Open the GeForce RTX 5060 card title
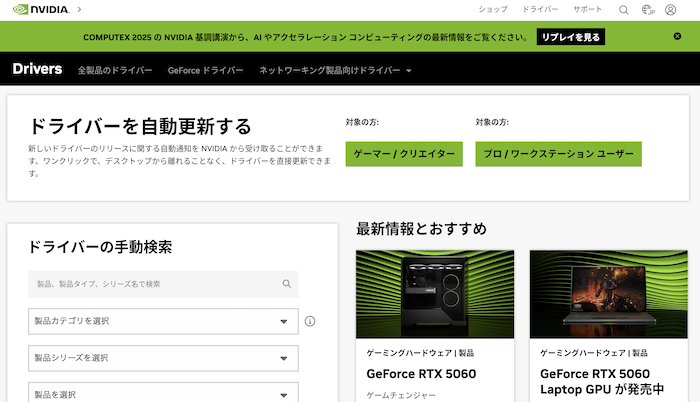 (x=421, y=374)
